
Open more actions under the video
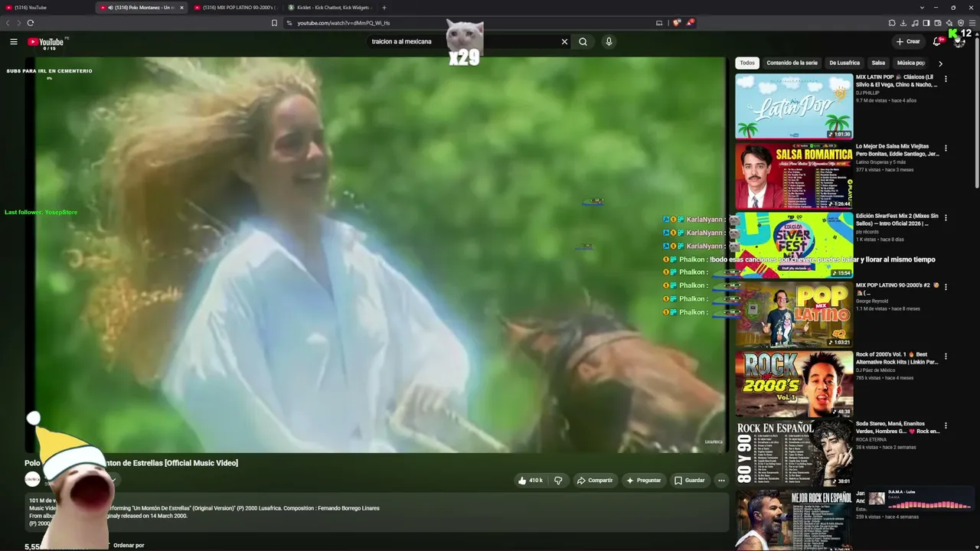(721, 481)
